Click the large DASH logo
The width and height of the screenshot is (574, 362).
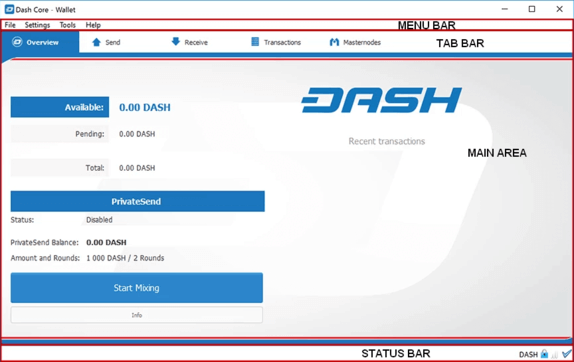click(381, 100)
